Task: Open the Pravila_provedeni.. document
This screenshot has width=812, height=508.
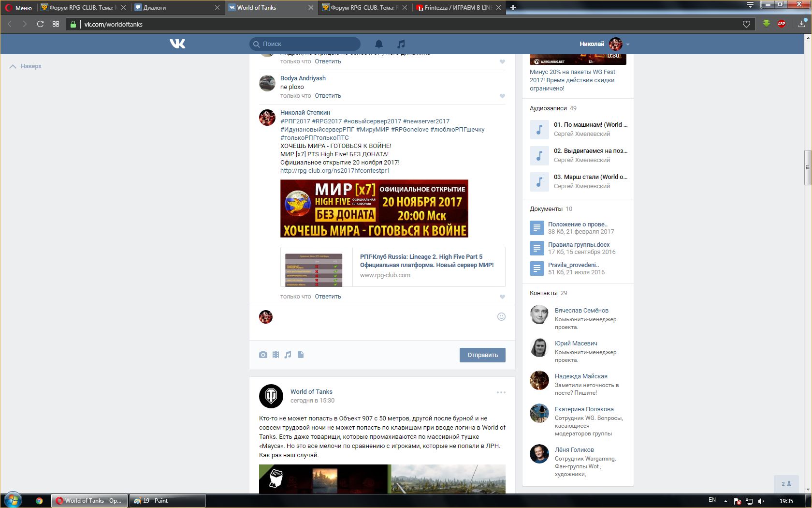Action: tap(574, 265)
